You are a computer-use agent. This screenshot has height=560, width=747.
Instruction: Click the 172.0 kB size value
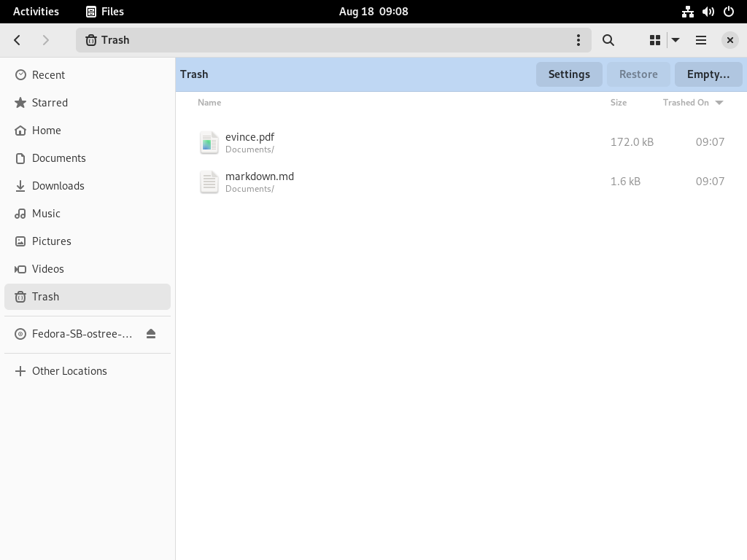click(x=632, y=142)
